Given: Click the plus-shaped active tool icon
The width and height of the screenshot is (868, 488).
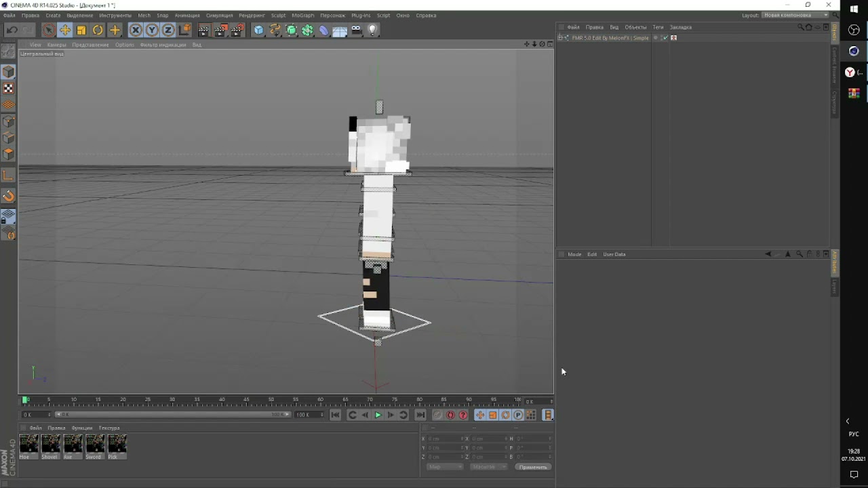Looking at the screenshot, I should (x=115, y=30).
